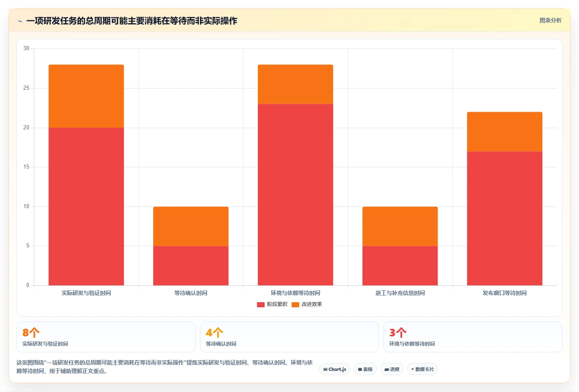Viewport: 579px width, 392px height.
Task: Click the x-axis label 等待确认时间
Action: pyautogui.click(x=191, y=293)
